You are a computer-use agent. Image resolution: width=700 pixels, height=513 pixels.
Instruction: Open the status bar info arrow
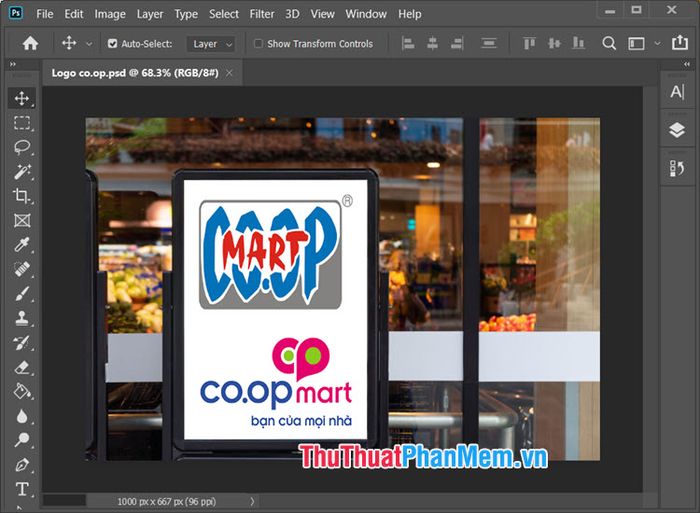coord(252,501)
